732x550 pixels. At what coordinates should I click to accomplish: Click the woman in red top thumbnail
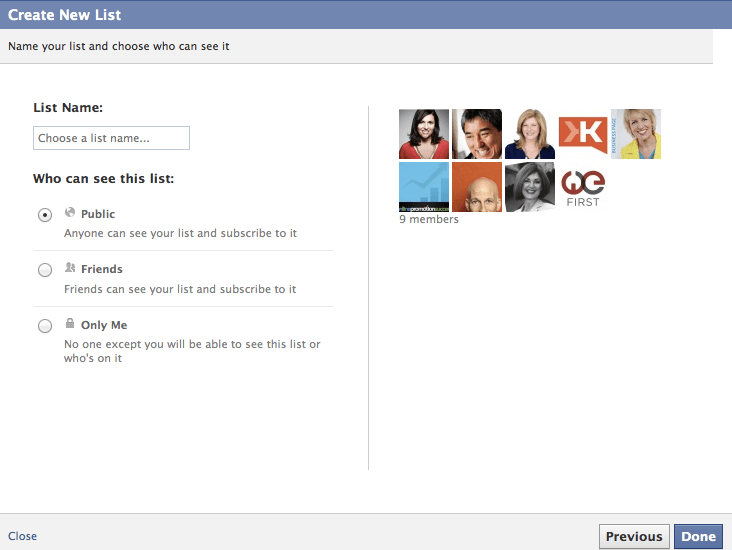[424, 134]
